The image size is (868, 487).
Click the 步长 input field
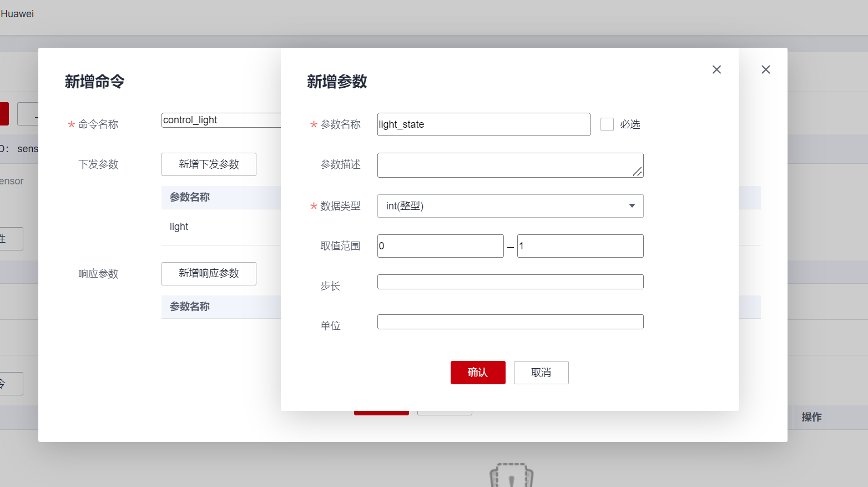pos(510,282)
